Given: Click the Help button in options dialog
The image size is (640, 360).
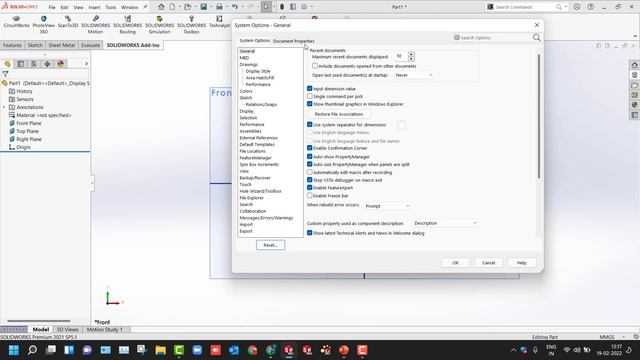Looking at the screenshot, I should [x=522, y=263].
